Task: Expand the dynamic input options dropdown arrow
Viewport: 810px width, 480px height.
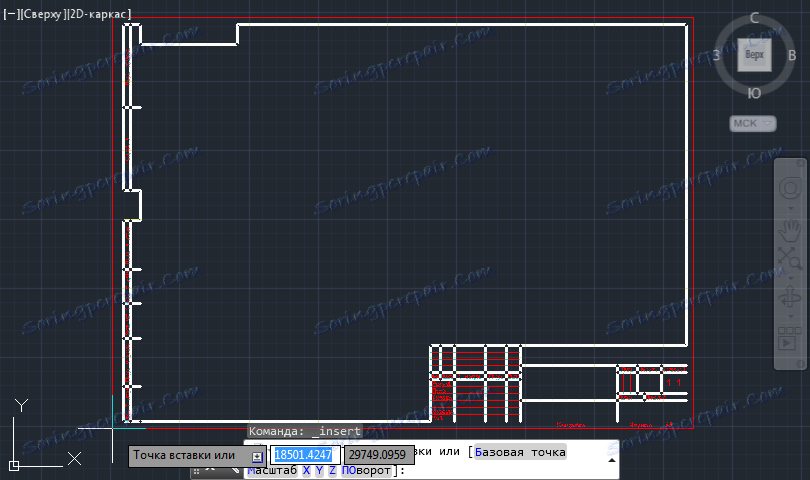Action: (258, 456)
